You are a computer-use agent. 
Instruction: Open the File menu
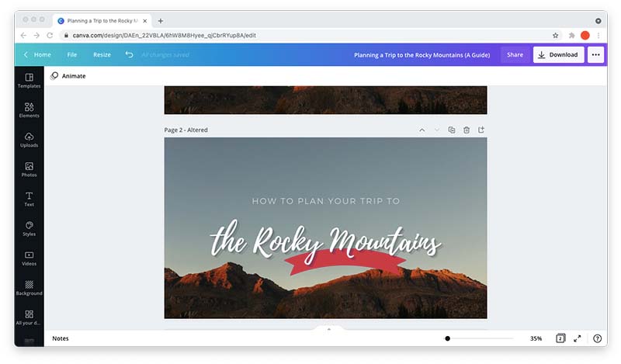tap(72, 54)
